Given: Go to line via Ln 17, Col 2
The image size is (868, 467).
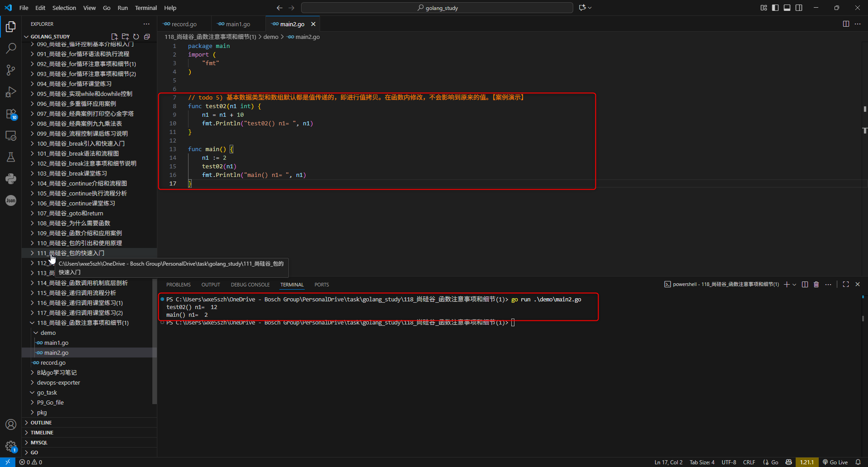Looking at the screenshot, I should pyautogui.click(x=669, y=462).
